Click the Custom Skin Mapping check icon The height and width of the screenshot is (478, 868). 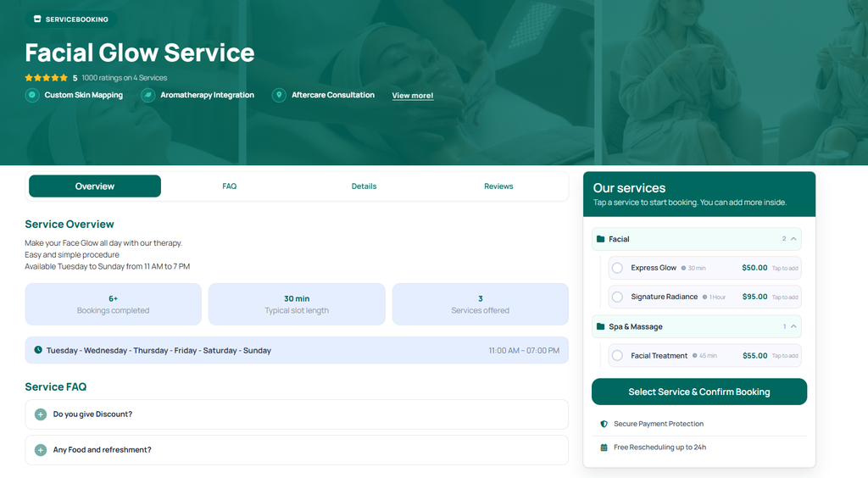click(x=32, y=95)
